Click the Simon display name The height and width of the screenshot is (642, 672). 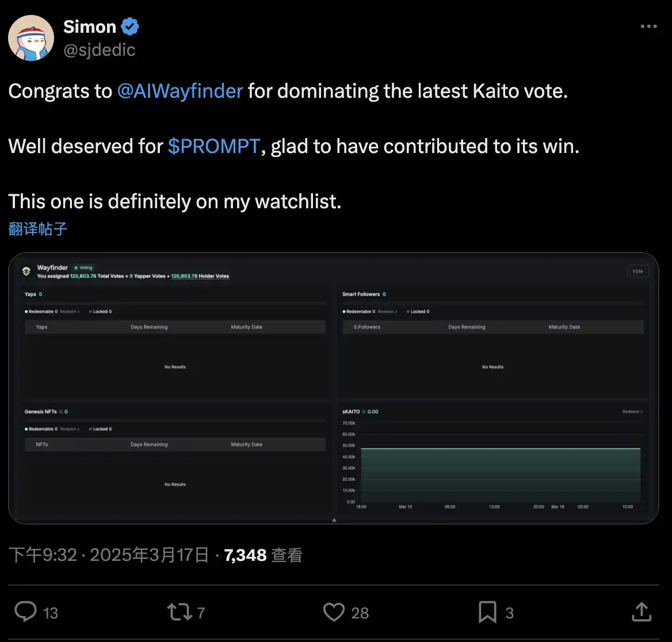(89, 26)
